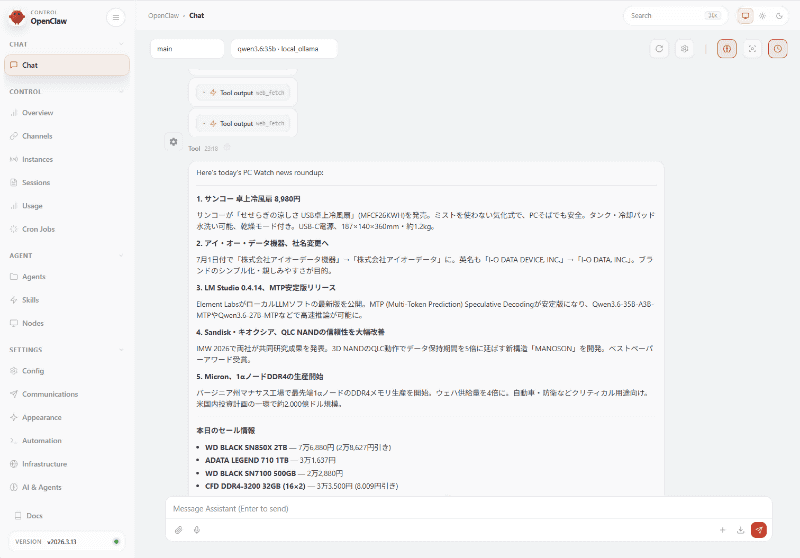The image size is (800, 558).
Task: Click the green status dot
Action: point(116,542)
